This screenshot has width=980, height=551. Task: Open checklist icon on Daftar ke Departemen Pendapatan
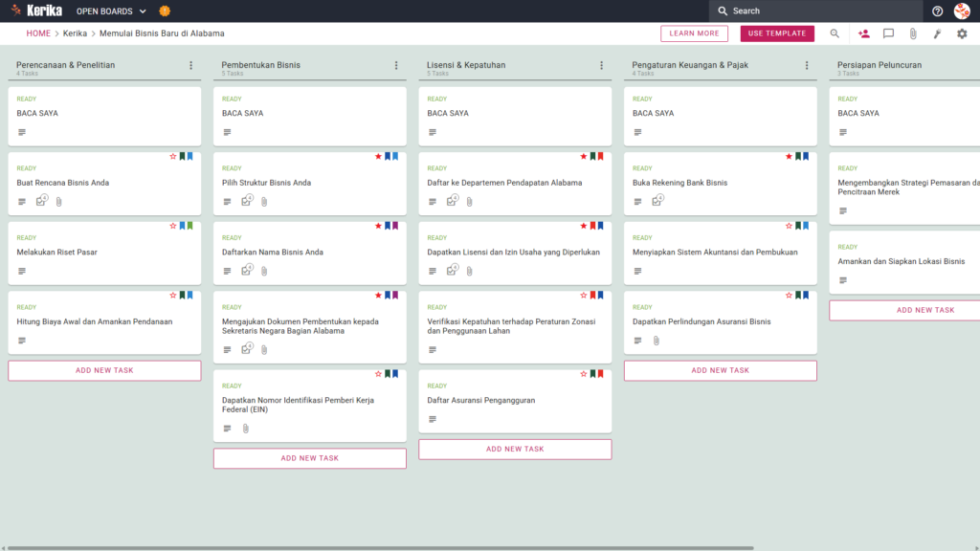452,201
